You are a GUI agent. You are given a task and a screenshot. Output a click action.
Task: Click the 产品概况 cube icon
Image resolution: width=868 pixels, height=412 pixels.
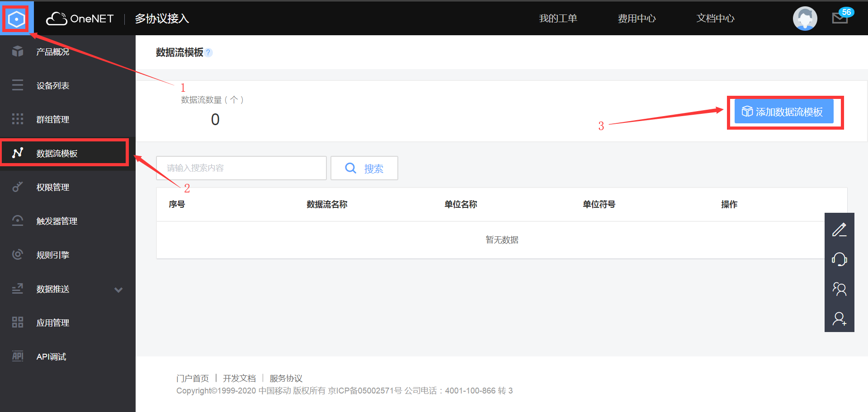click(18, 51)
